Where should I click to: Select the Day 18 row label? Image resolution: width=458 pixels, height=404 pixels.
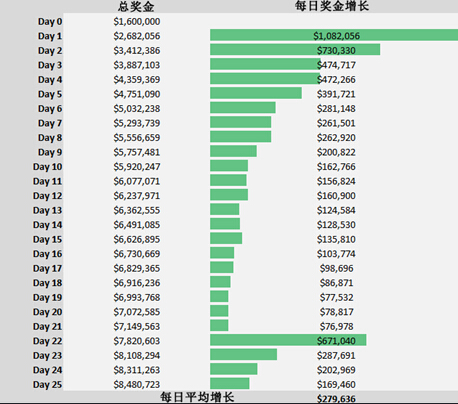47,283
